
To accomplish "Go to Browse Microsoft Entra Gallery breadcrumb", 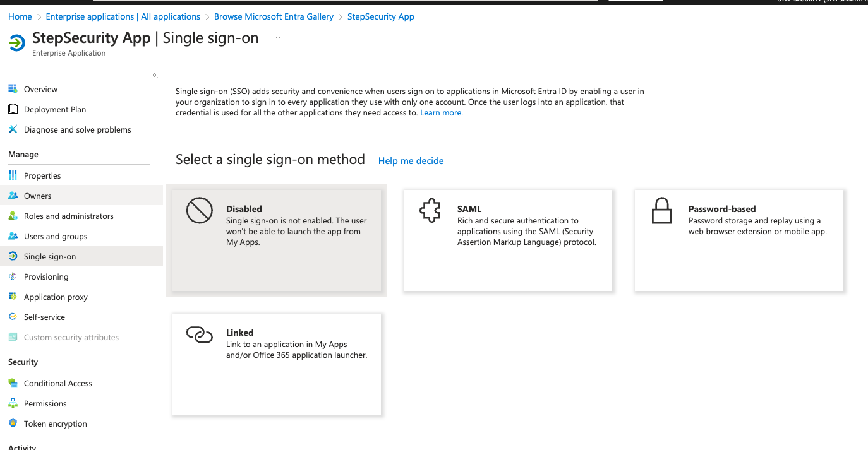I will [x=274, y=16].
